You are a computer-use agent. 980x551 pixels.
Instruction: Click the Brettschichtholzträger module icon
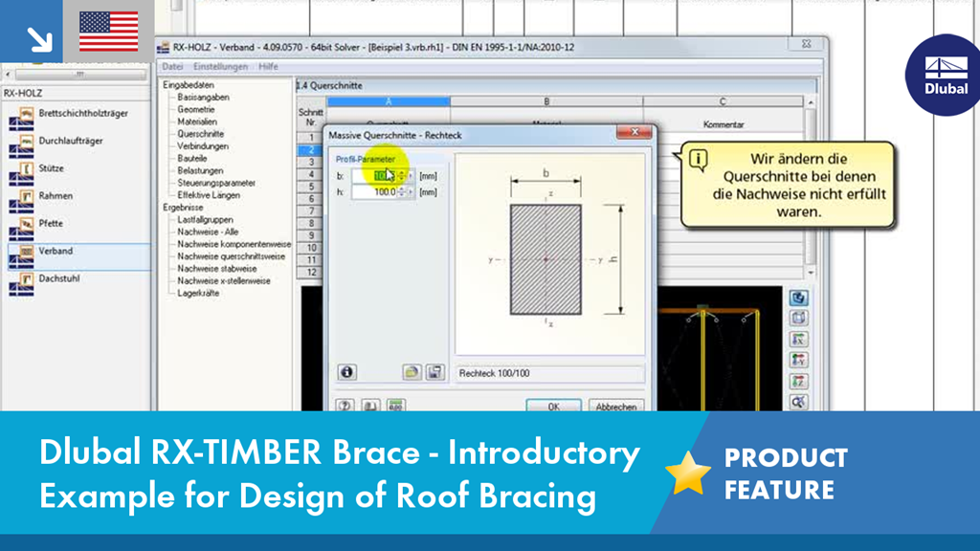coord(22,118)
